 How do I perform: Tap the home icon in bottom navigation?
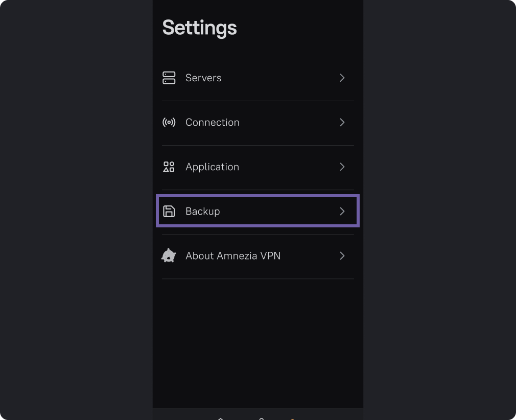221,418
